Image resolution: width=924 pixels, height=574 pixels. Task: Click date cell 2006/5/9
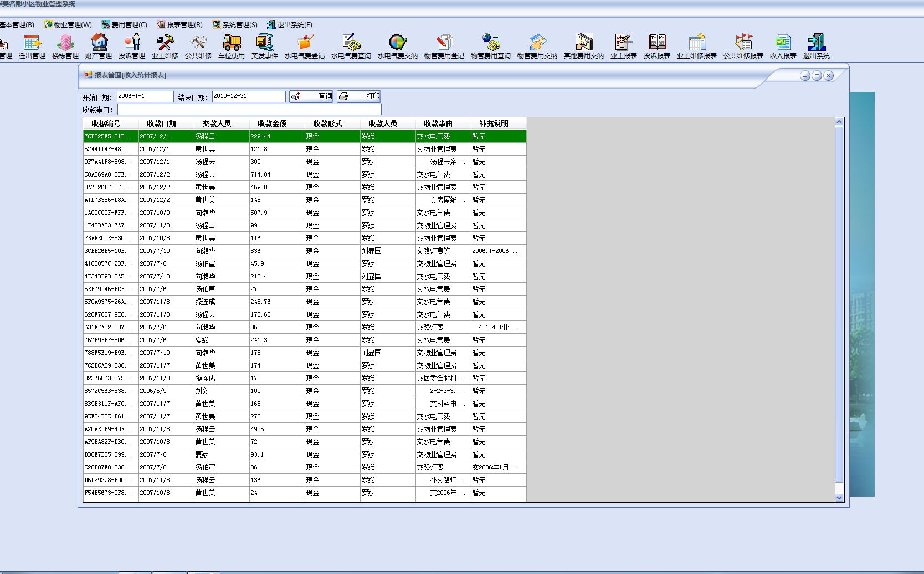coord(166,391)
